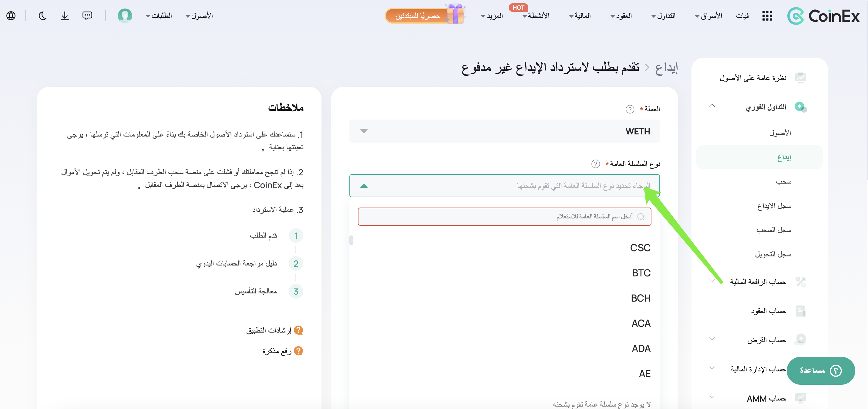The image size is (868, 409).
Task: Click the gift beginners-exclusive banner
Action: (x=425, y=15)
